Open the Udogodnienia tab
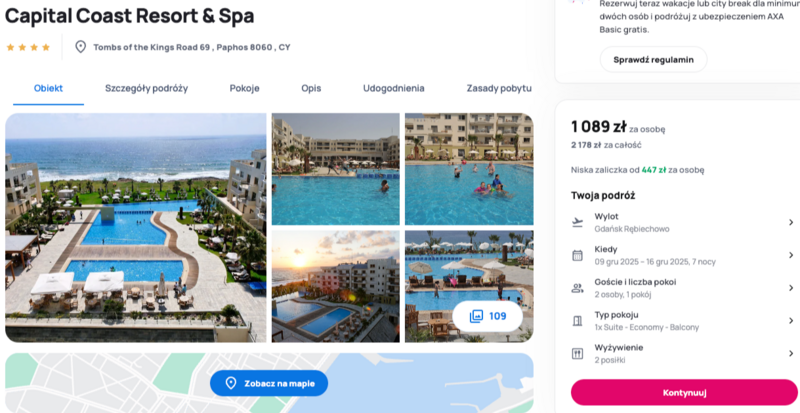 [393, 88]
